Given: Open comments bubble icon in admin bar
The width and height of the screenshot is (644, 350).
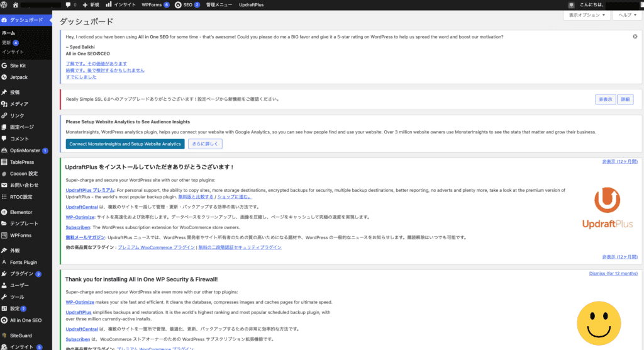Looking at the screenshot, I should click(68, 5).
